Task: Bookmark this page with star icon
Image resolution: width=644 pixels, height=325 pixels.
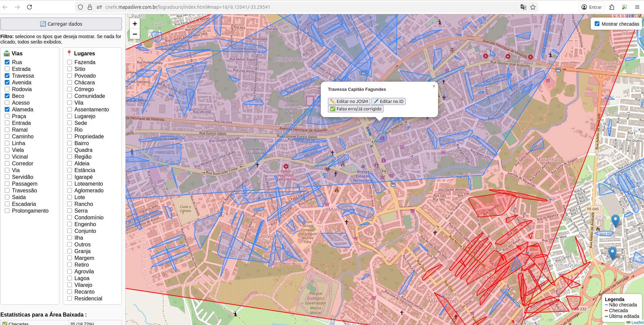Action: pyautogui.click(x=533, y=7)
